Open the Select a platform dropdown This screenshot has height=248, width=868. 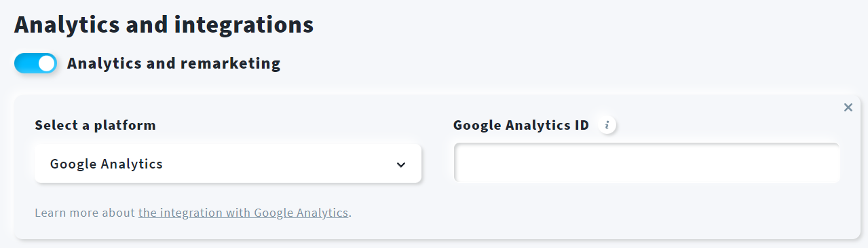228,164
